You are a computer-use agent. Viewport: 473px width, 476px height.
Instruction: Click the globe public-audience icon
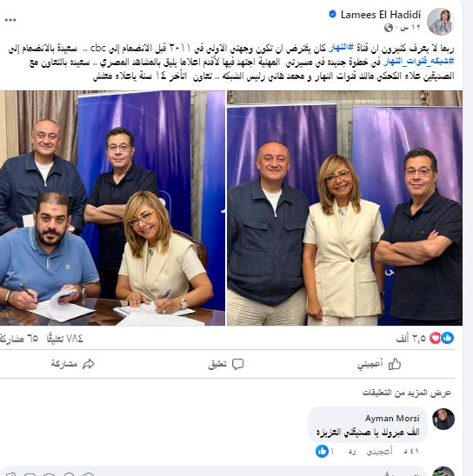tap(389, 28)
